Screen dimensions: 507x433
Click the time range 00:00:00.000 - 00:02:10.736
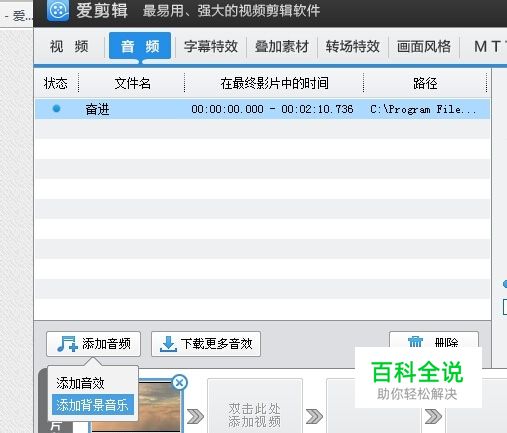[272, 109]
